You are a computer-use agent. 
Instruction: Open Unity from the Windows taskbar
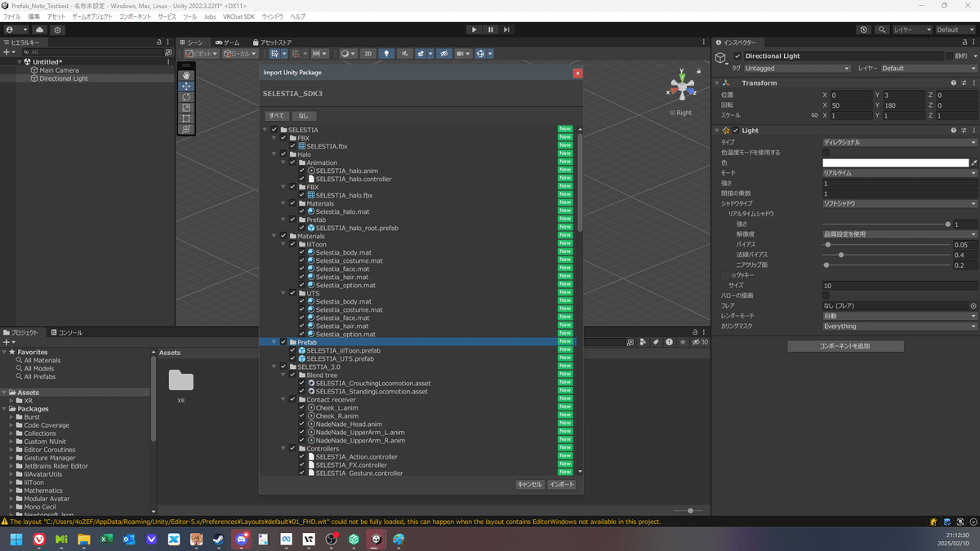[x=376, y=540]
